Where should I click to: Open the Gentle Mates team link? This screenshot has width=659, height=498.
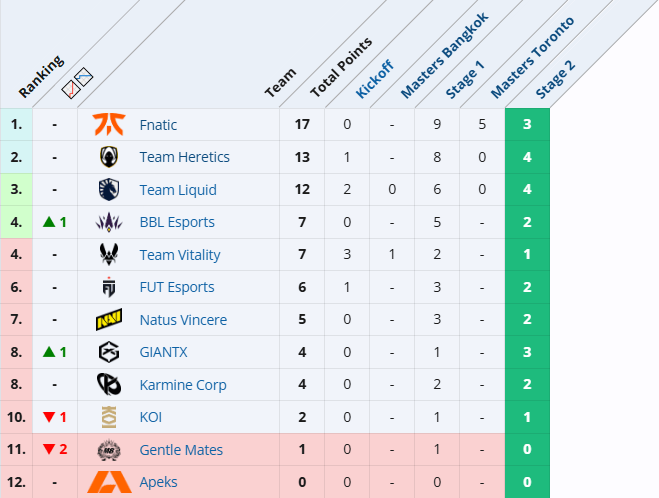(x=181, y=450)
